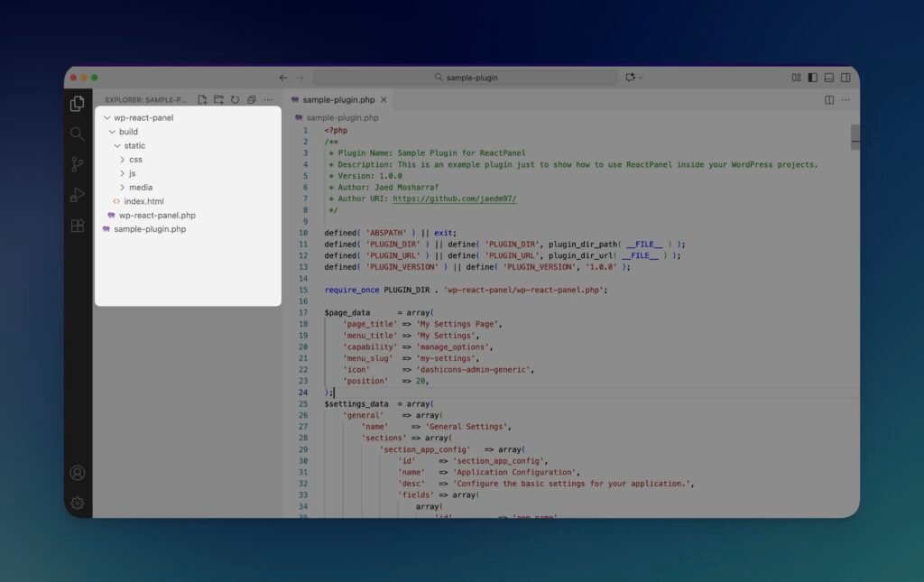This screenshot has width=924, height=582.
Task: Collapse all folders in Explorer
Action: click(252, 100)
